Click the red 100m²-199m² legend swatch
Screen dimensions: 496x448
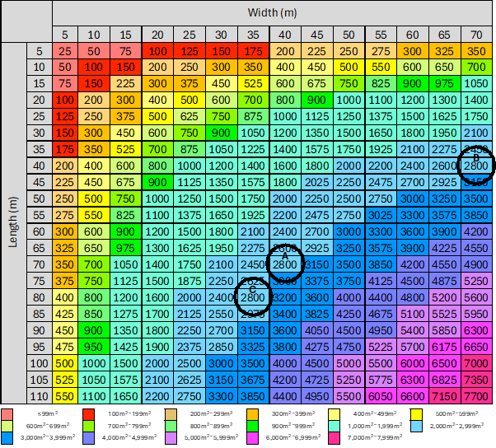coord(89,414)
